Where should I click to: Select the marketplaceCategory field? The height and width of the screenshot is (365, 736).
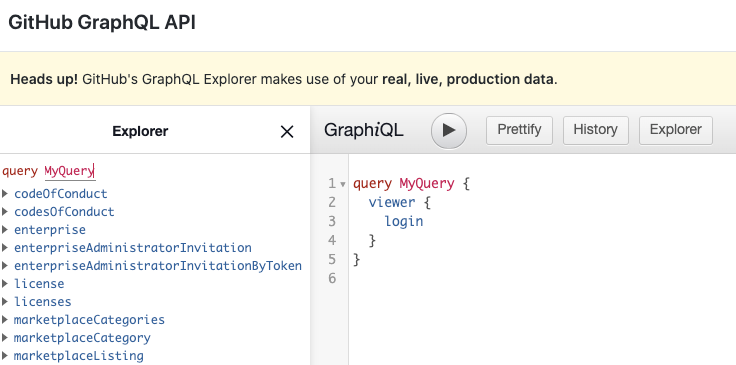coord(82,338)
